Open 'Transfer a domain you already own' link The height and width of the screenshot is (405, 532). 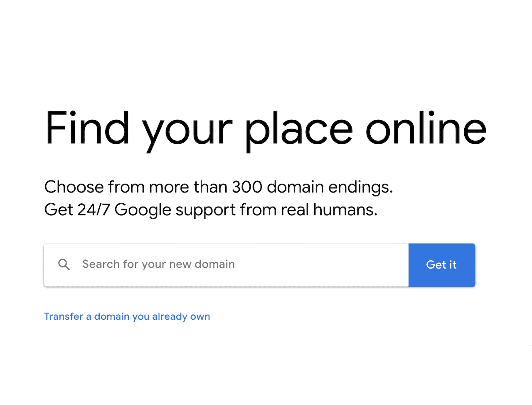click(x=127, y=316)
